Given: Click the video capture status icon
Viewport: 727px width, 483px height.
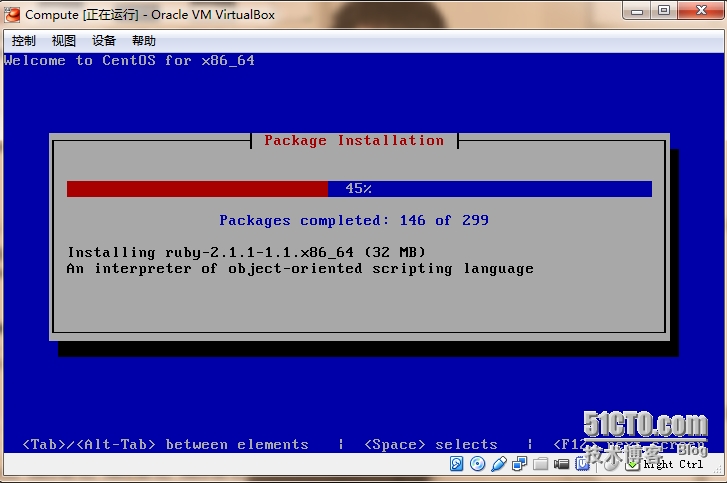Looking at the screenshot, I should tap(561, 464).
